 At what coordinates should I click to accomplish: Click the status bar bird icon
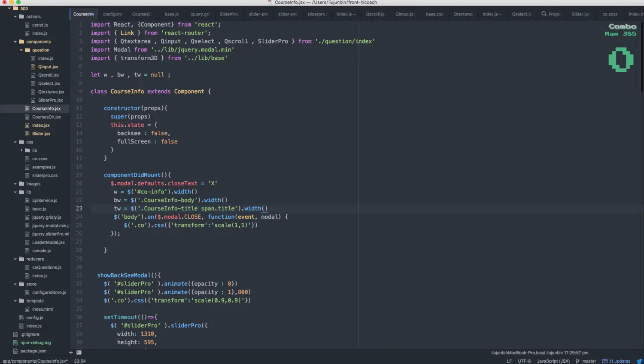pos(639,361)
